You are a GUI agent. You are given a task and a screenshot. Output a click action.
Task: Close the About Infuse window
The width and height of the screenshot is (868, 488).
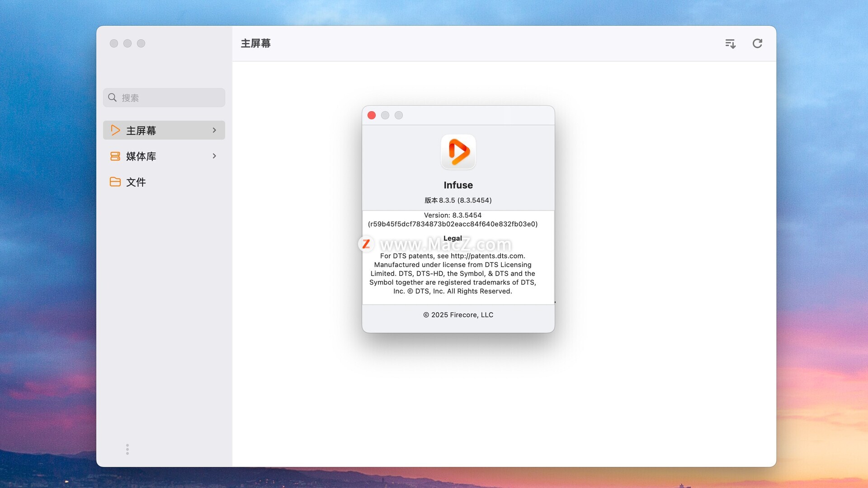click(372, 115)
